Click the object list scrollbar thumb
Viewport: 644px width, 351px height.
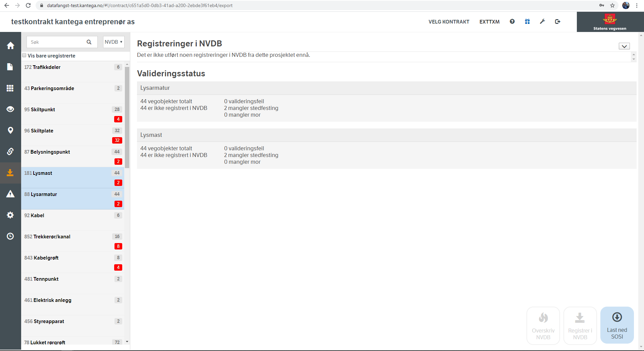127,117
